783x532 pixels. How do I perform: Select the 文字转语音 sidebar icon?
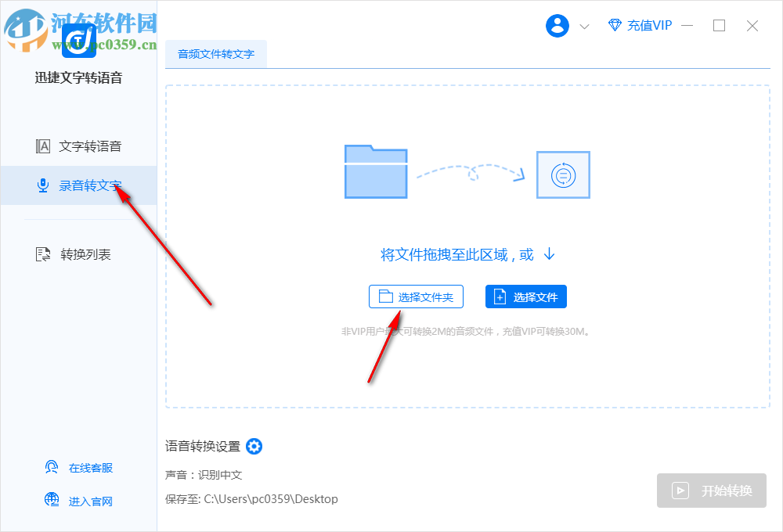[x=43, y=146]
